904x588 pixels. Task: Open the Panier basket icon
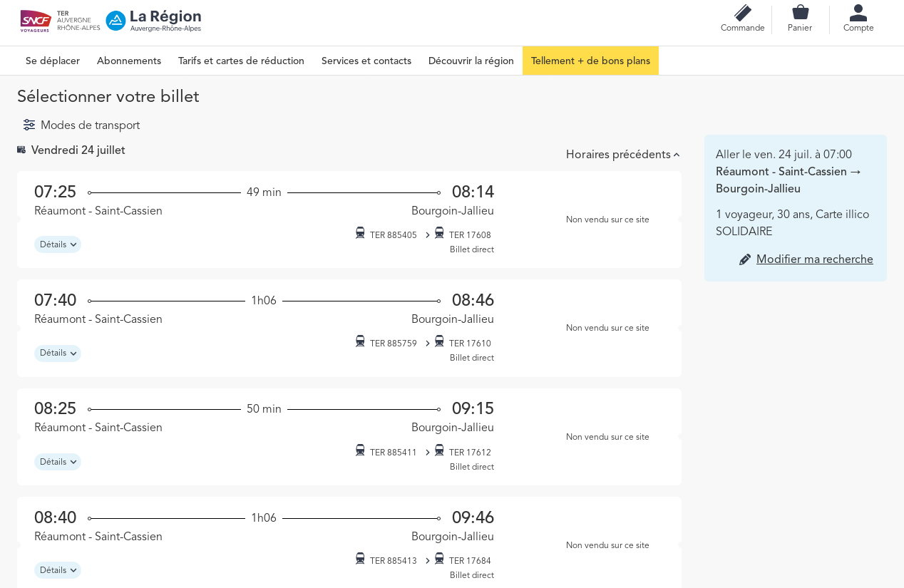(x=801, y=12)
